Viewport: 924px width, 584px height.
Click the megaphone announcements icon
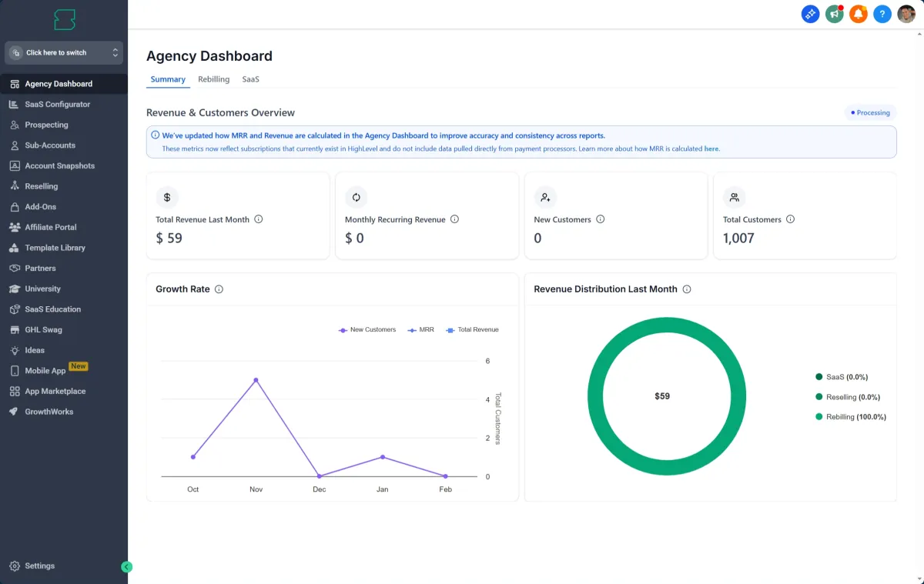tap(834, 14)
